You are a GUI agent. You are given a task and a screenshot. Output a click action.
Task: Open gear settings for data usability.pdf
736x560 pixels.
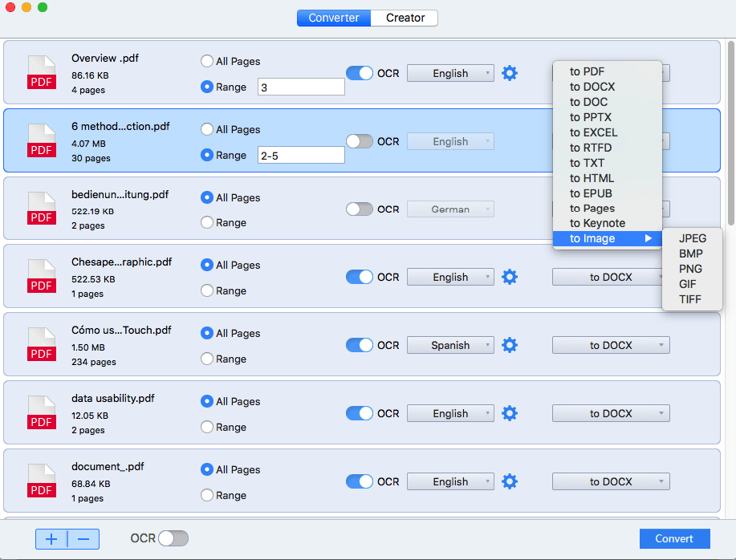(x=510, y=413)
